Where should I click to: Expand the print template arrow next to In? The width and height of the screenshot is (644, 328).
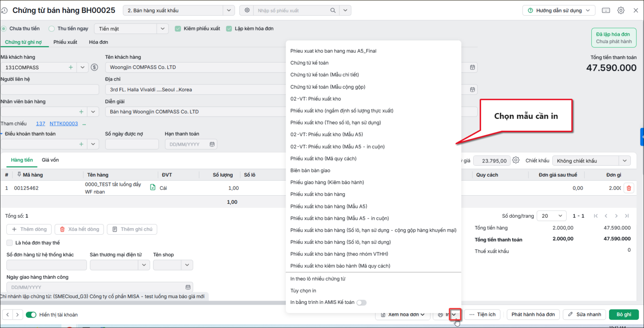[x=454, y=315]
